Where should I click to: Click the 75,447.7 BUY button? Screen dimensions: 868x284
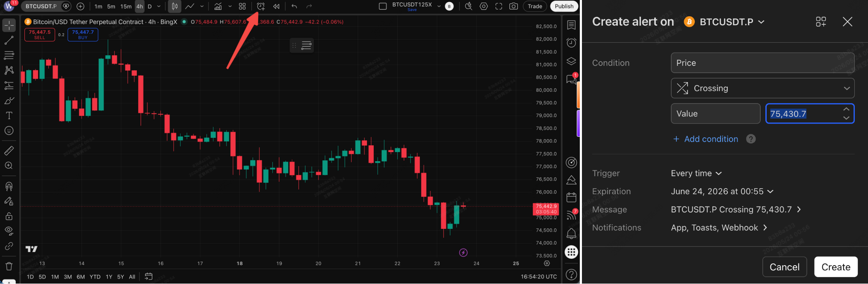coord(83,35)
